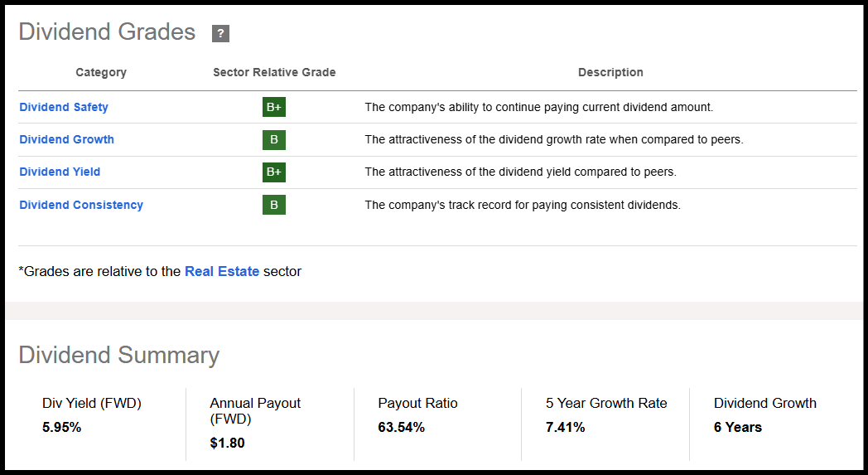
Task: Click the Dividend Grades heading
Action: click(x=107, y=32)
